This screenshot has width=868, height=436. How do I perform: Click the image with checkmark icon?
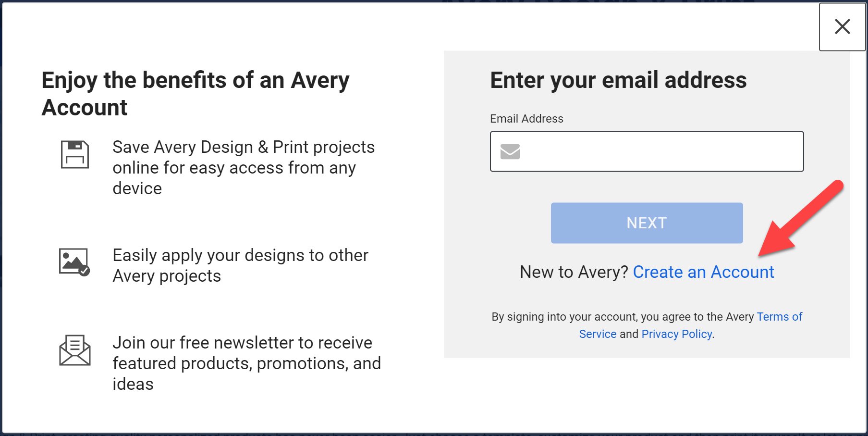coord(74,262)
